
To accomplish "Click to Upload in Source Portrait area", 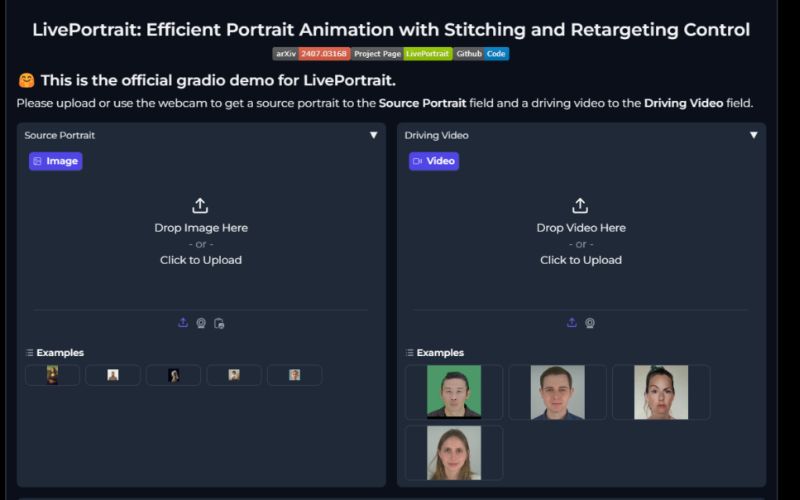I will (x=201, y=260).
